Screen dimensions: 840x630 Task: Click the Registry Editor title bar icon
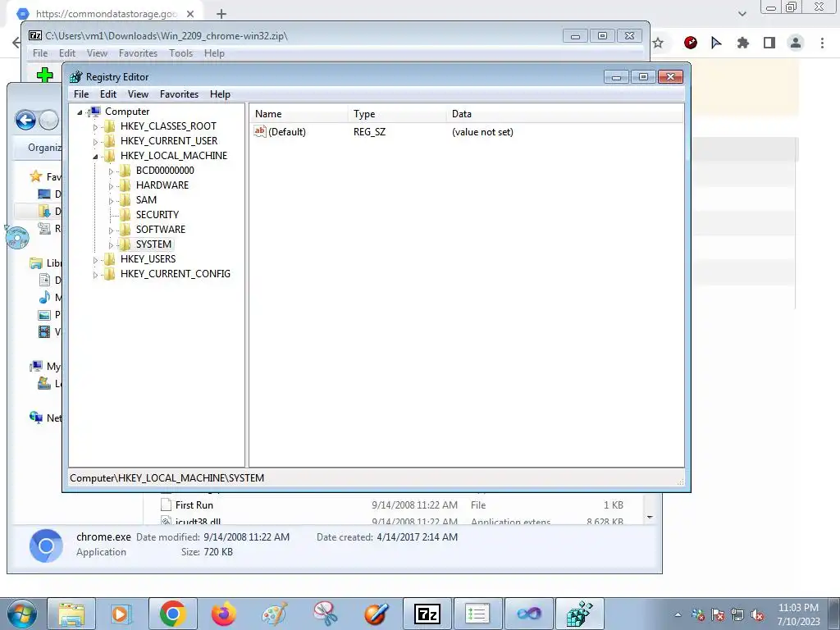[76, 76]
